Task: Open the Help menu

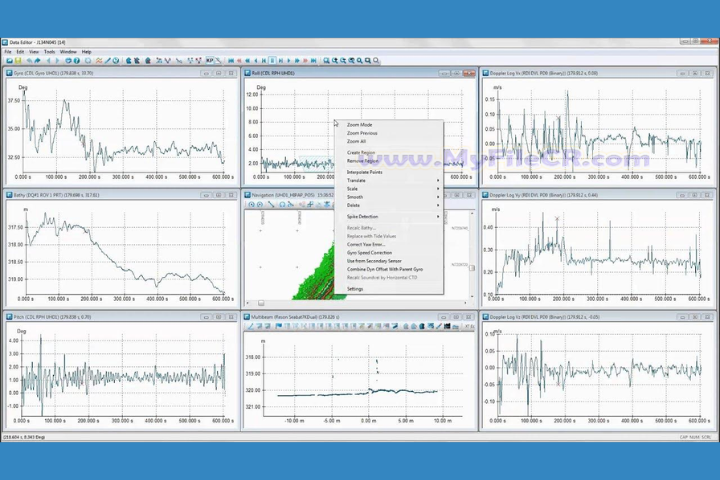Action: [86, 52]
